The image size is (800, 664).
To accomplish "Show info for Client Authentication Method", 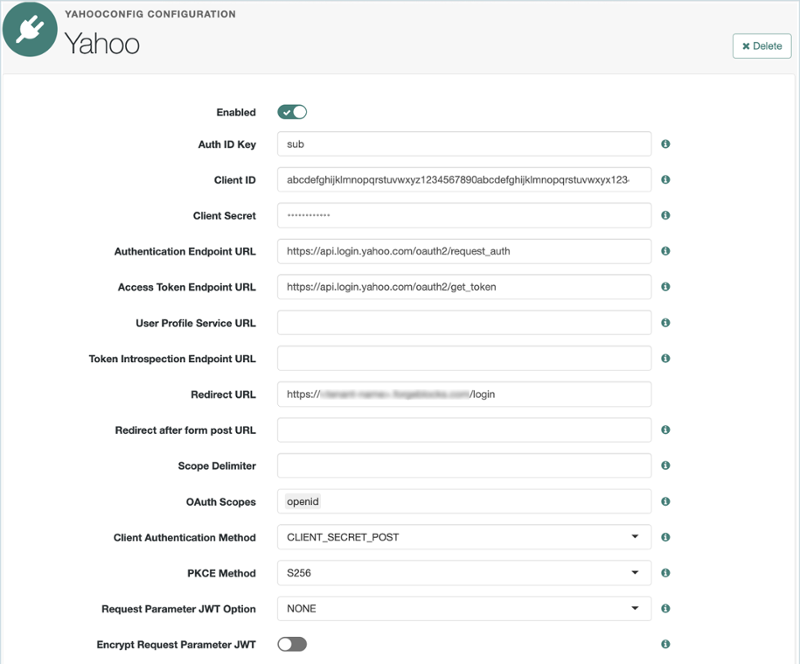I will (665, 537).
